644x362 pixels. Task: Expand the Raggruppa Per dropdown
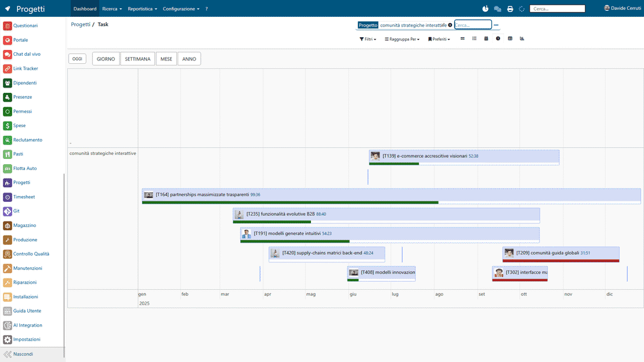point(401,39)
